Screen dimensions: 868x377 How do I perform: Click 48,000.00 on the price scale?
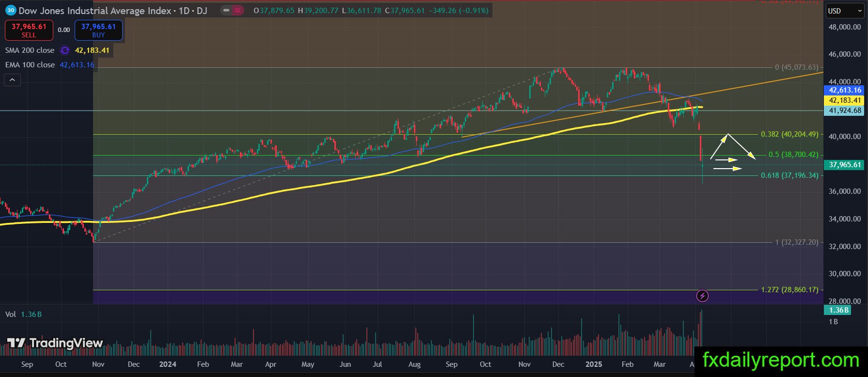click(845, 27)
